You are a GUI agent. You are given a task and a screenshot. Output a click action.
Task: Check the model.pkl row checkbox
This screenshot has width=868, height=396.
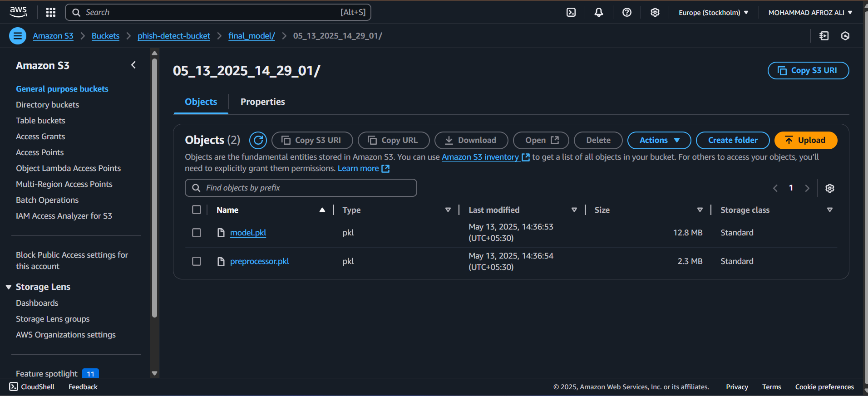tap(197, 233)
